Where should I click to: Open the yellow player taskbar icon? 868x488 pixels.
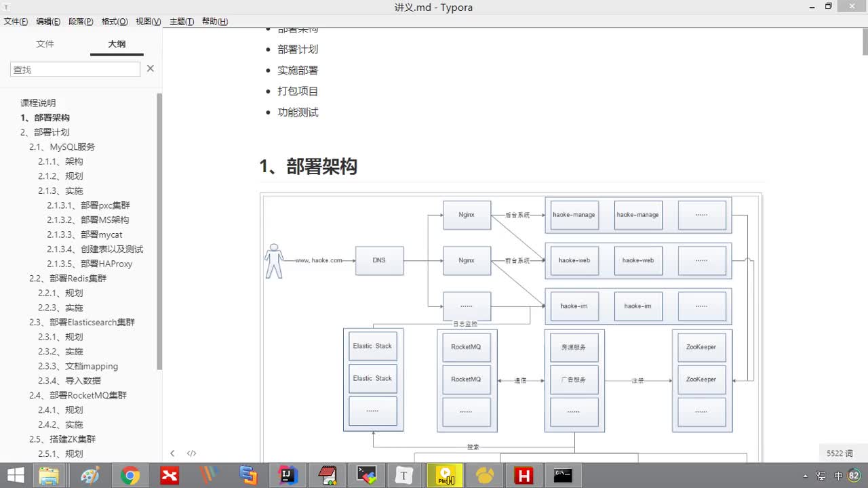coord(446,476)
